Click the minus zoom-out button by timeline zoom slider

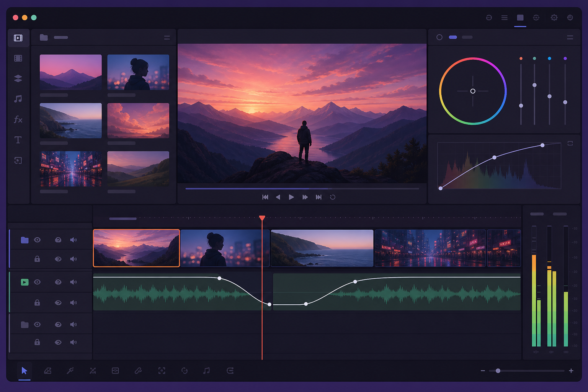[x=483, y=371]
